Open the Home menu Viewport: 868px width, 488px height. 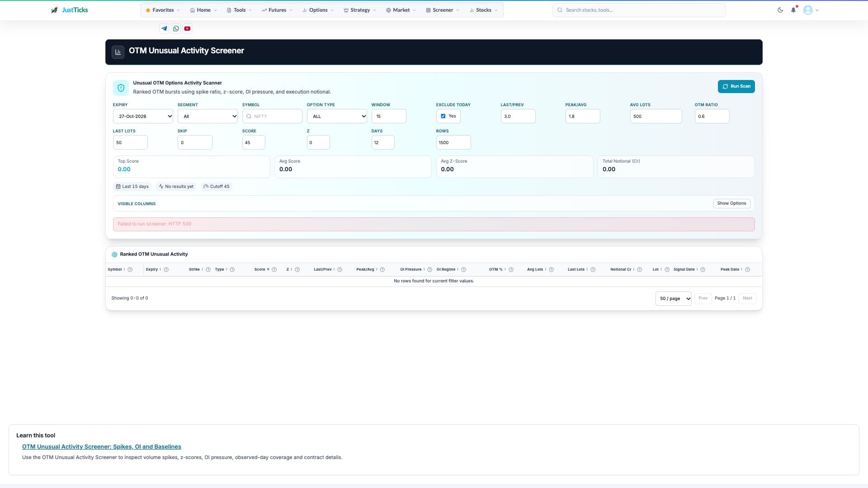pos(203,10)
